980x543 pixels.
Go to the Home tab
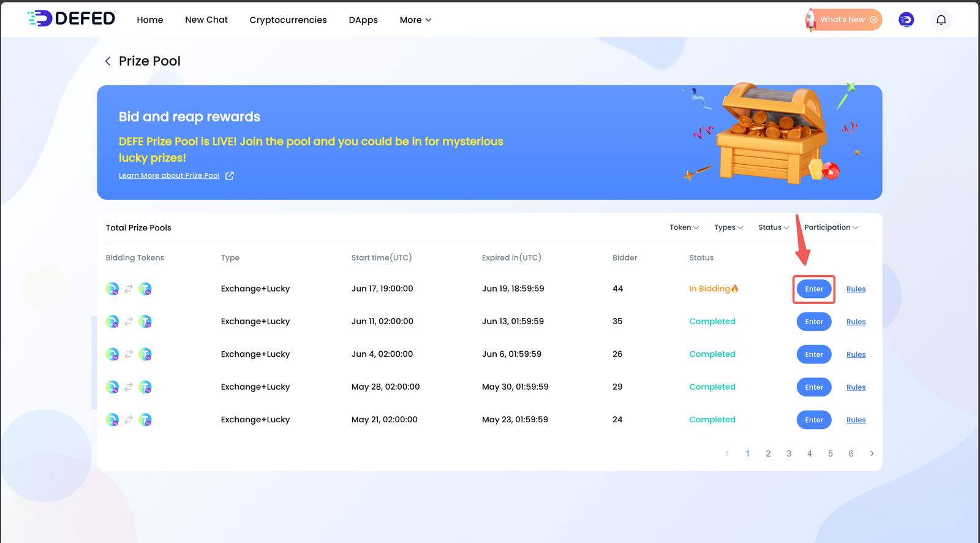point(150,20)
